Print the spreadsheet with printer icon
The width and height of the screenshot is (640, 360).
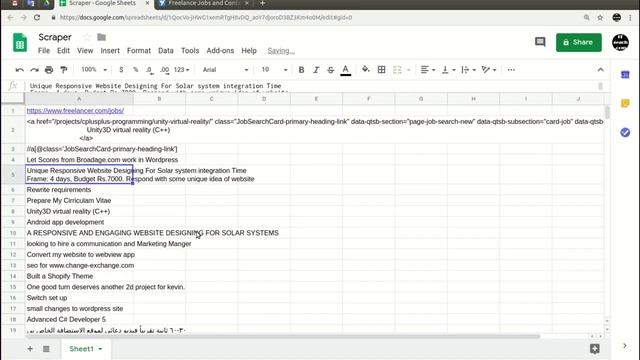point(49,70)
